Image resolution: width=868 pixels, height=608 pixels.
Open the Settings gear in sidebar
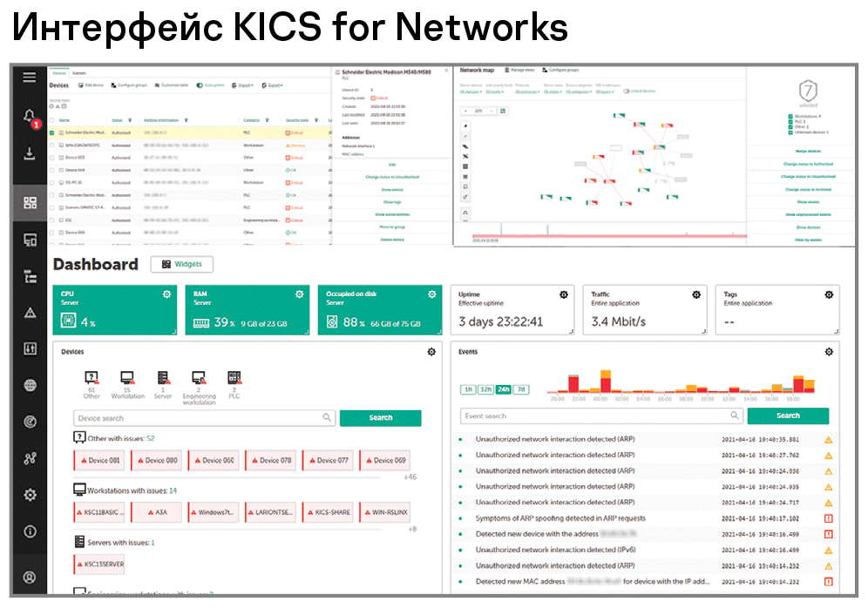click(30, 495)
